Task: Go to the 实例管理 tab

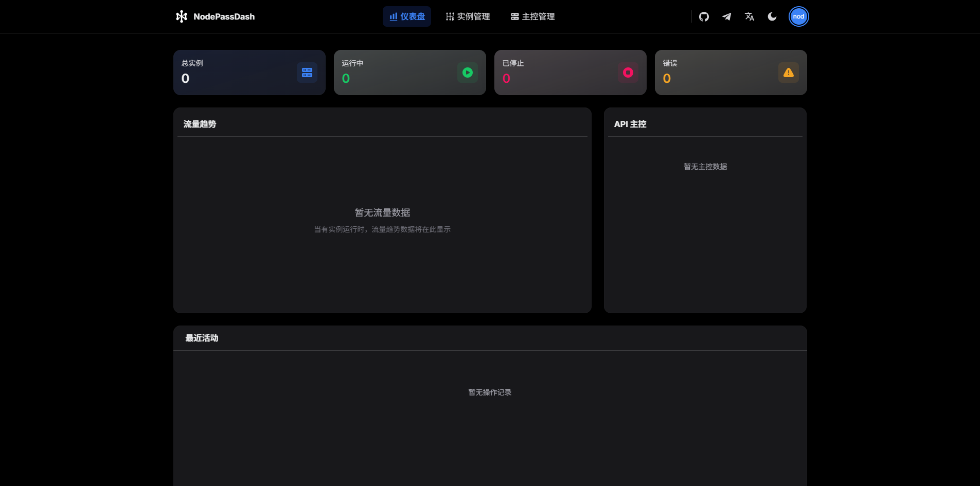Action: (x=468, y=16)
